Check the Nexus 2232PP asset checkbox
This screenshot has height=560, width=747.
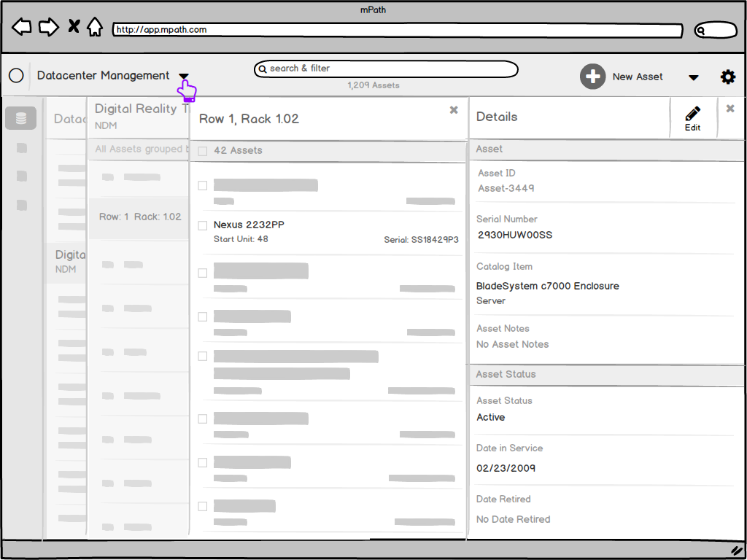(x=203, y=225)
